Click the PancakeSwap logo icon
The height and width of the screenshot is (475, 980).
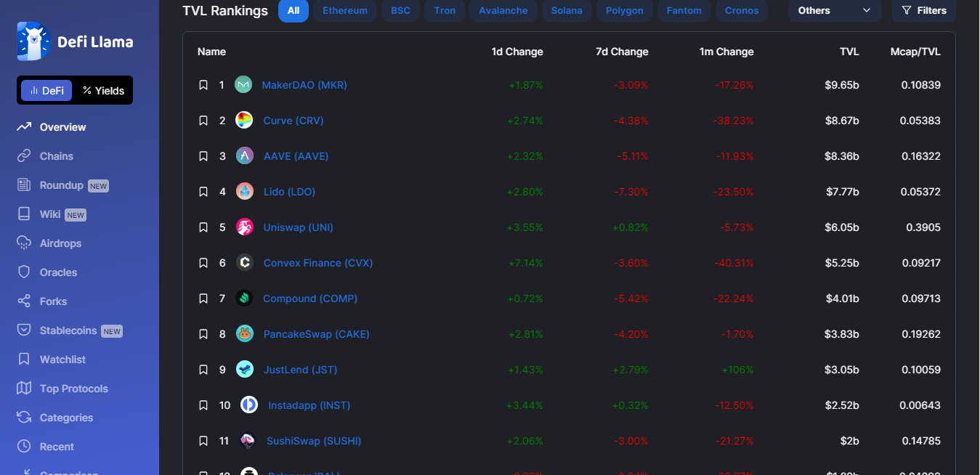point(245,334)
